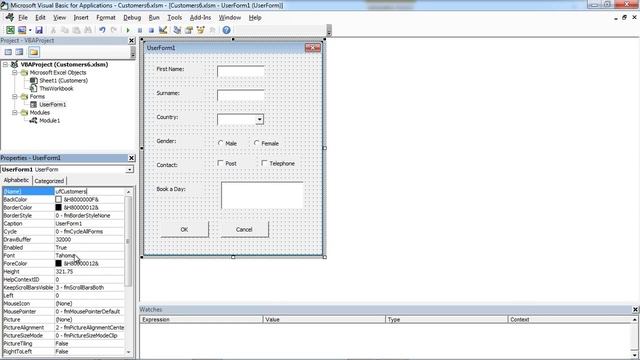Screen dimensions: 640x360
Task: Click the OK button on UserForm1
Action: (x=184, y=229)
